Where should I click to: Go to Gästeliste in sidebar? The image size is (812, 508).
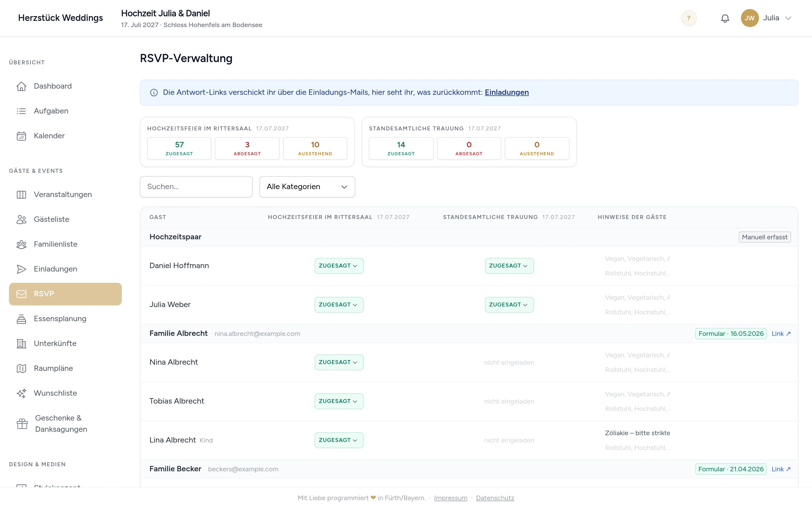coord(65,219)
